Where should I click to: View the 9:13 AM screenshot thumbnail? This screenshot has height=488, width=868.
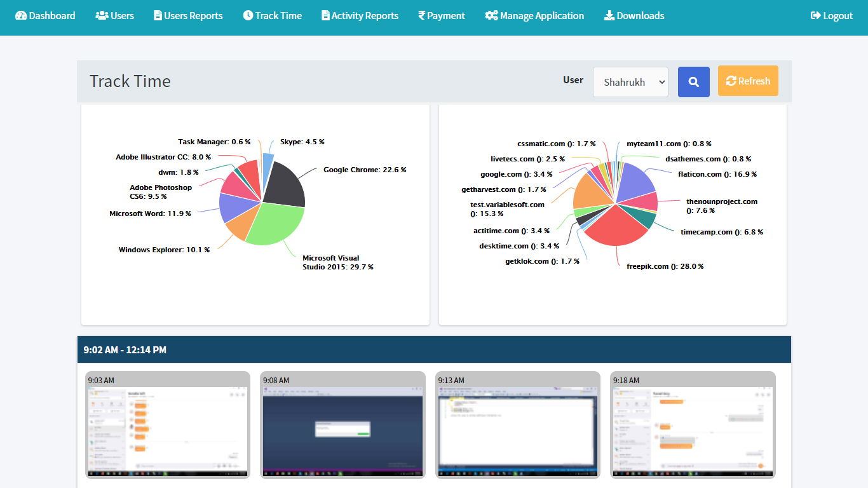[517, 431]
